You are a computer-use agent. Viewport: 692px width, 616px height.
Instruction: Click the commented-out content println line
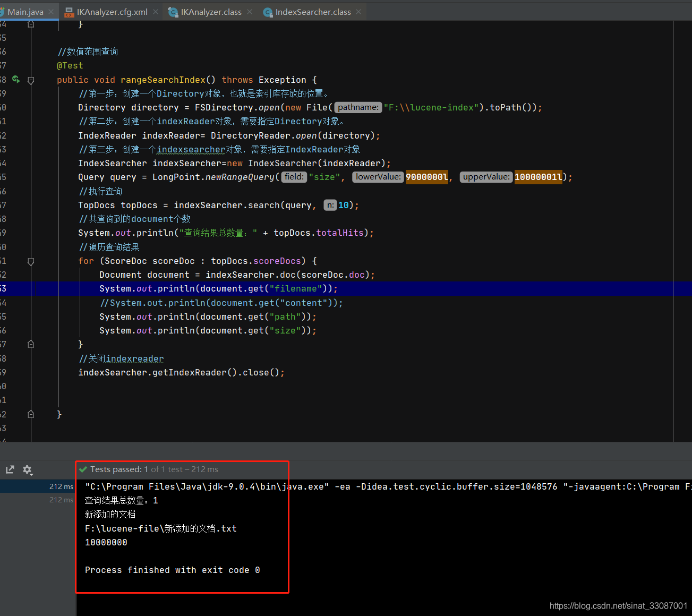[x=221, y=303]
